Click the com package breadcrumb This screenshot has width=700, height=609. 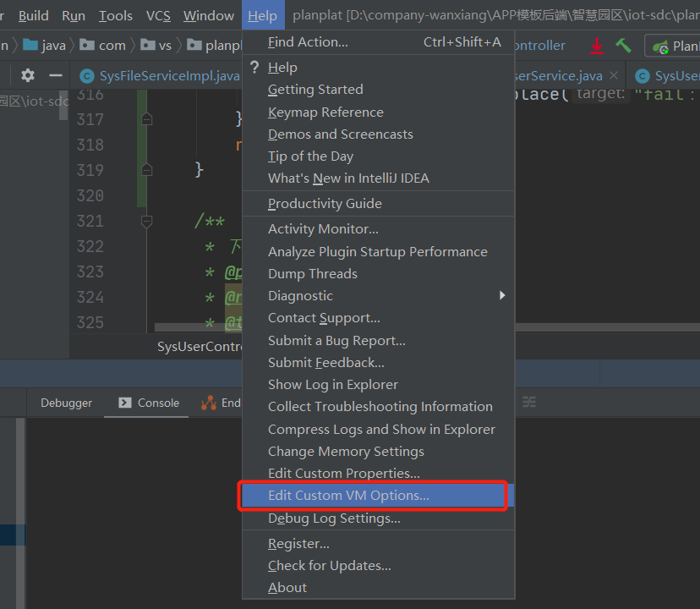click(102, 45)
